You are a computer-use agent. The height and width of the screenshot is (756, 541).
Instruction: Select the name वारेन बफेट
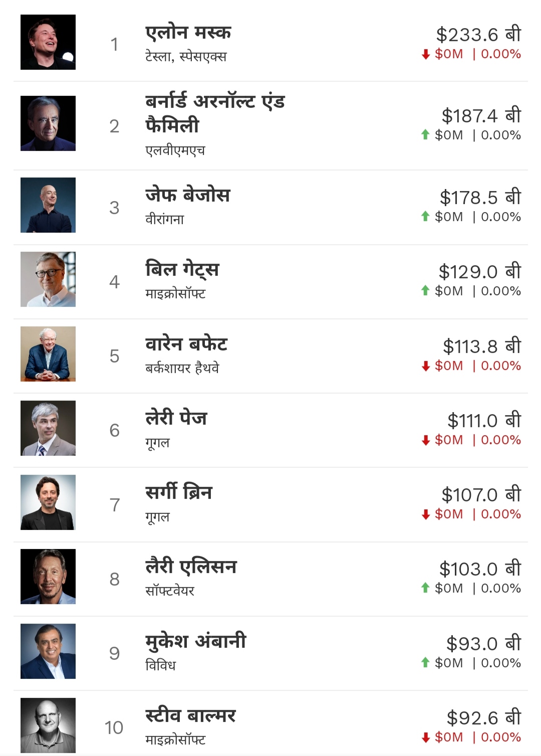pyautogui.click(x=186, y=344)
